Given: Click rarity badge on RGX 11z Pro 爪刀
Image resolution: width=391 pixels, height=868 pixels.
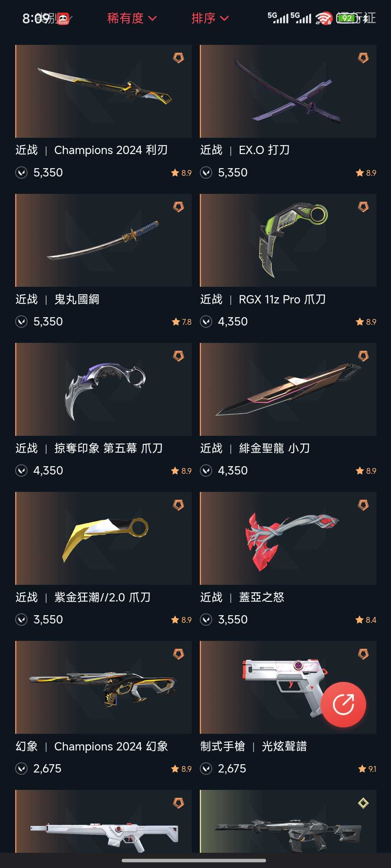Looking at the screenshot, I should (363, 207).
